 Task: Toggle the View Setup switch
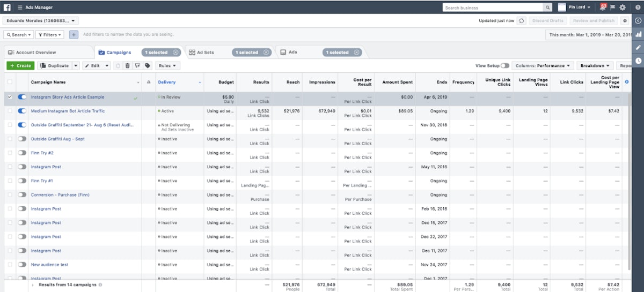(x=504, y=65)
